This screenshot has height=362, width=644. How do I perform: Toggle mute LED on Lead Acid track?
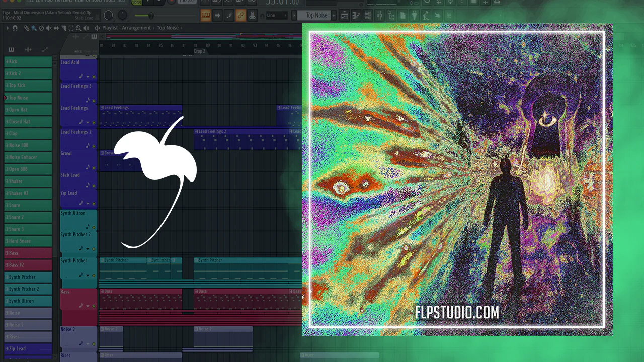pyautogui.click(x=94, y=77)
